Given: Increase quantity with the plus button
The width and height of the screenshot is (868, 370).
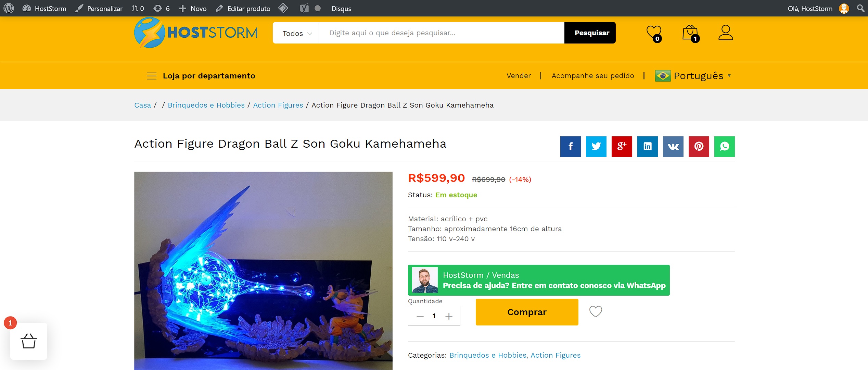Looking at the screenshot, I should tap(449, 316).
